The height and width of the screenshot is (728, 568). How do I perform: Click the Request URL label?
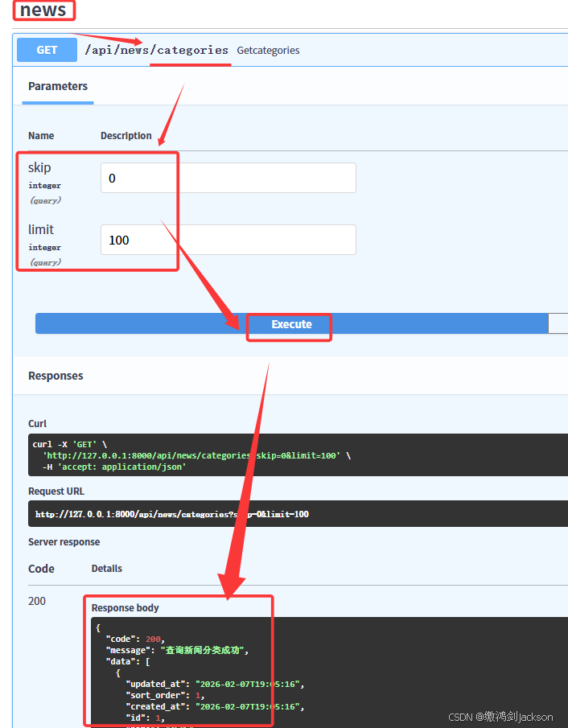56,492
